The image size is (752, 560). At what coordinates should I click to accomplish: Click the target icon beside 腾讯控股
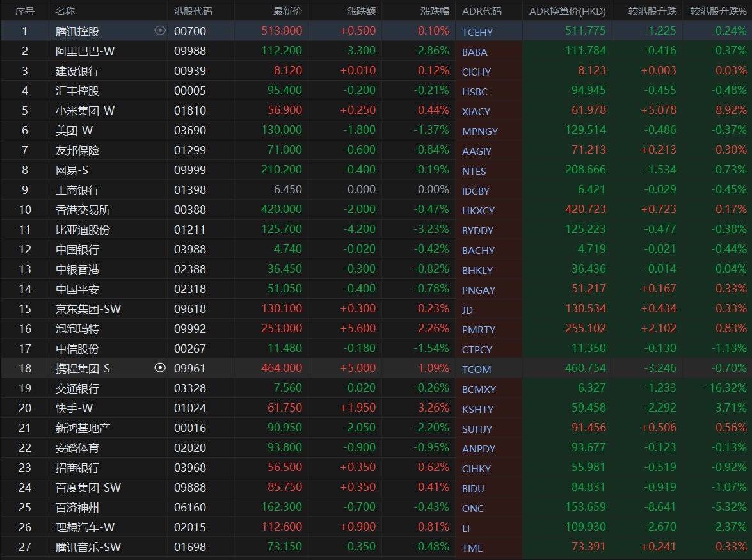(160, 31)
